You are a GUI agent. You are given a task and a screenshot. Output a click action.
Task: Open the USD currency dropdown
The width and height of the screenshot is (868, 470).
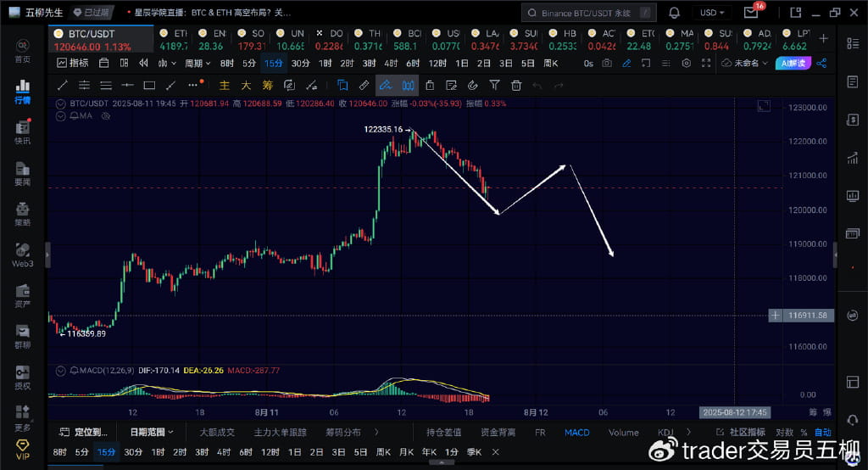712,12
